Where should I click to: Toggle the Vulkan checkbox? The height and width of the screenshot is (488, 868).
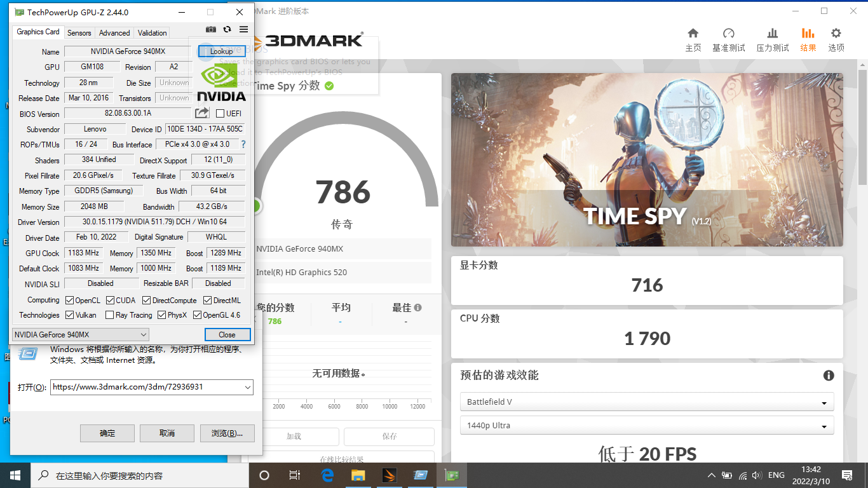coord(69,315)
